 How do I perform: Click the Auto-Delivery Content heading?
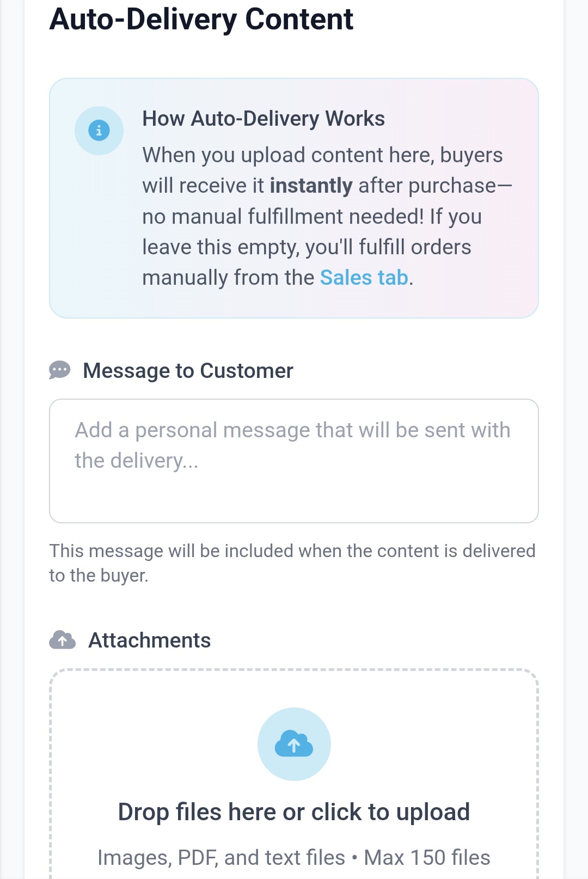click(201, 20)
